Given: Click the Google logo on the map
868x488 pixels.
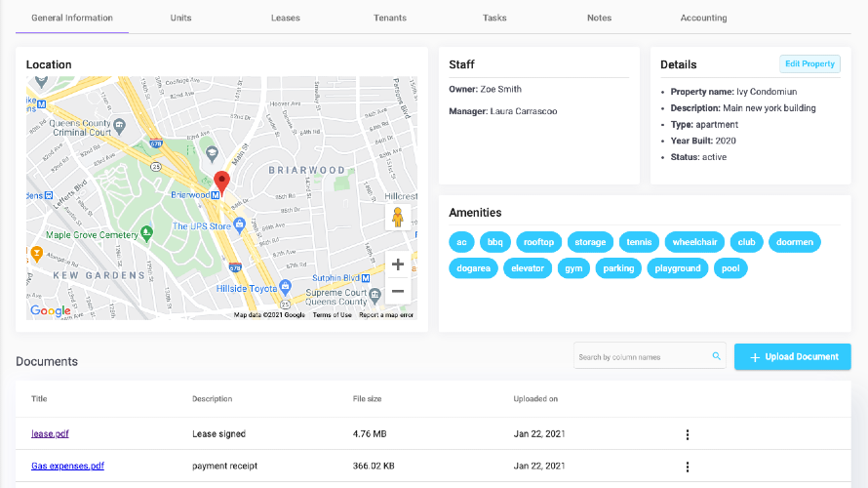Looking at the screenshot, I should coord(51,310).
